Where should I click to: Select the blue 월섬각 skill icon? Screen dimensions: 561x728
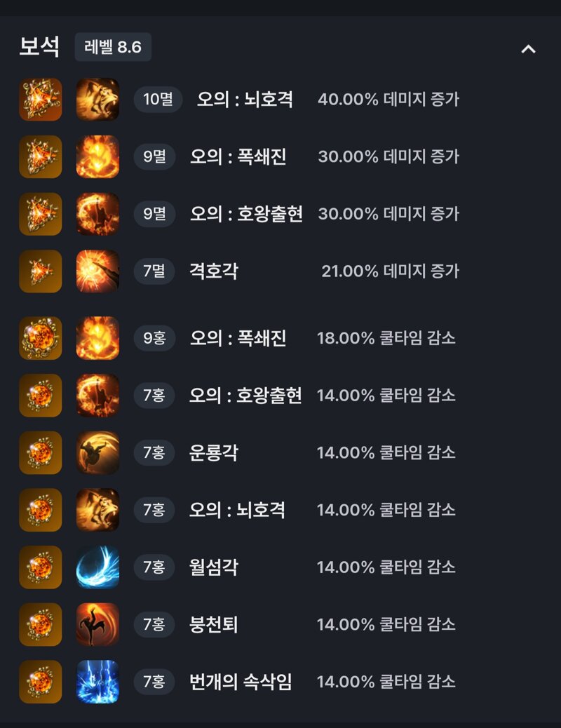pyautogui.click(x=97, y=567)
